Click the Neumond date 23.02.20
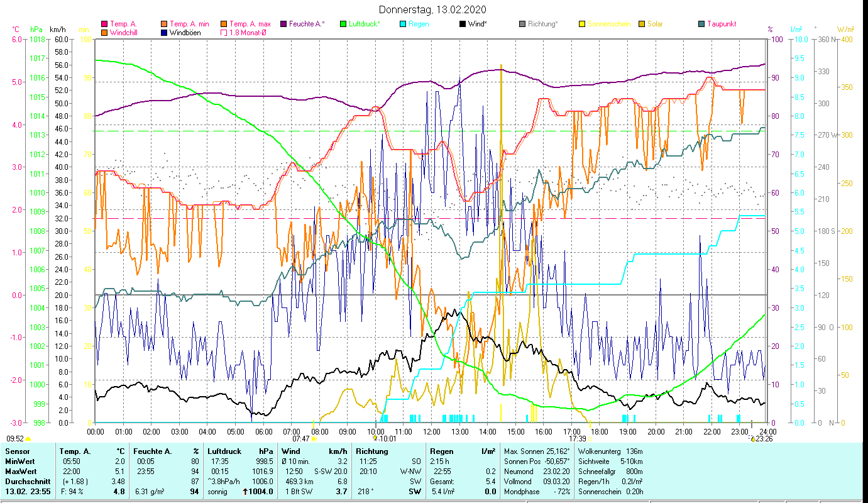Screen dimensions: 868x503 pyautogui.click(x=537, y=472)
